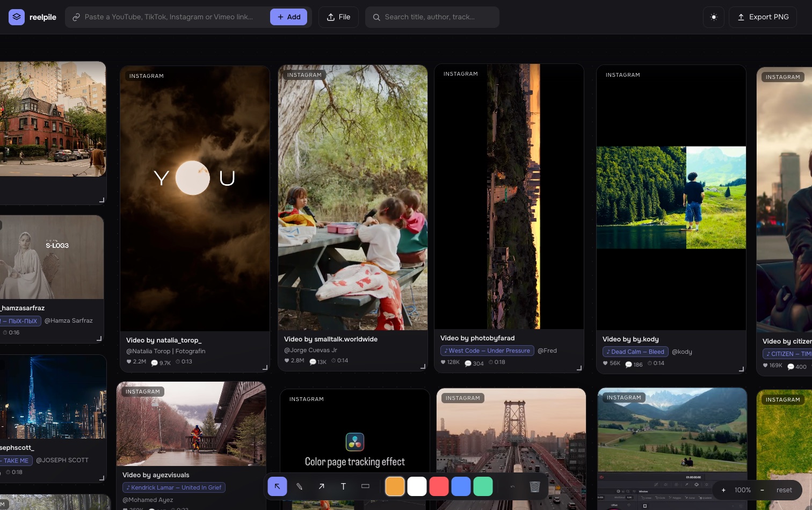Click the search title, author, track field
Image resolution: width=812 pixels, height=510 pixels.
click(x=432, y=17)
